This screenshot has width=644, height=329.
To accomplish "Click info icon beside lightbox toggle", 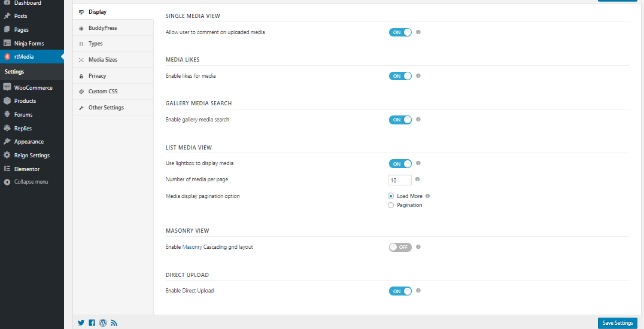I will (x=418, y=163).
